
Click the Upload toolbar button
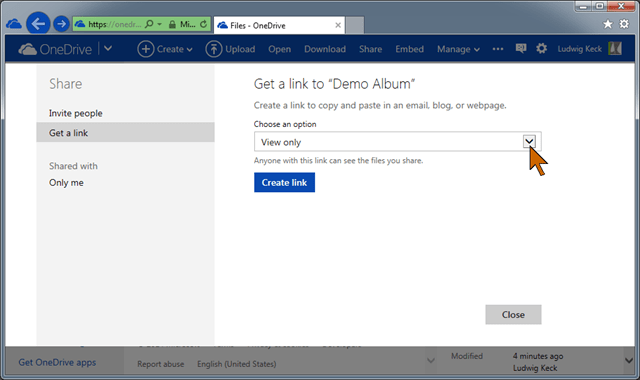point(230,49)
